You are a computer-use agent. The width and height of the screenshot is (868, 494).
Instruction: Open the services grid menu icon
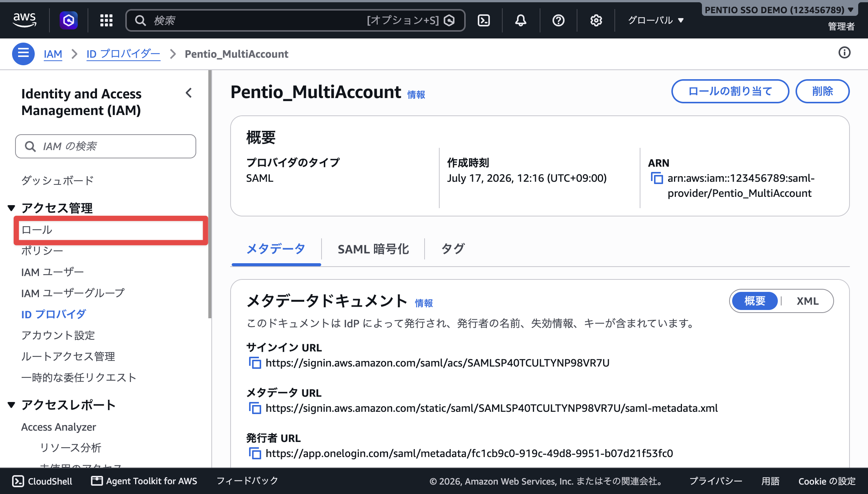pyautogui.click(x=106, y=20)
